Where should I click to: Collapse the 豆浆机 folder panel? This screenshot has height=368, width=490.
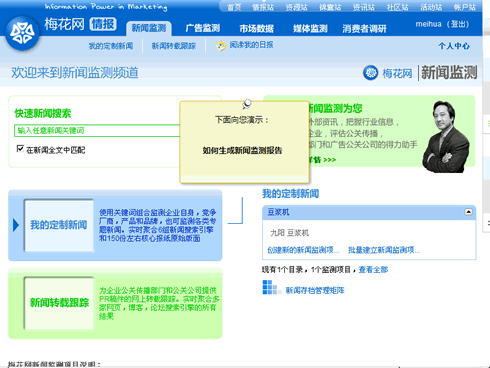pos(468,212)
